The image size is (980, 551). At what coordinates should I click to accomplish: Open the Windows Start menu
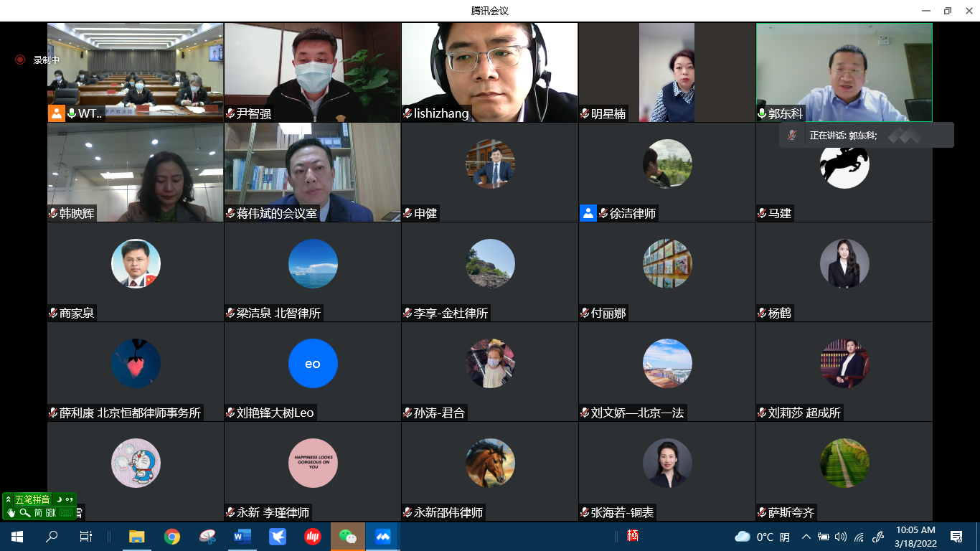[17, 536]
